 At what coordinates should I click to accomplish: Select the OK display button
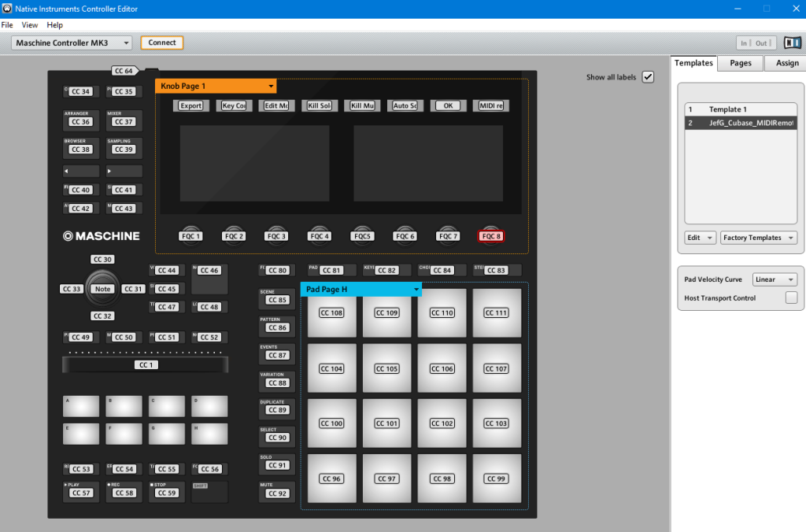click(448, 105)
